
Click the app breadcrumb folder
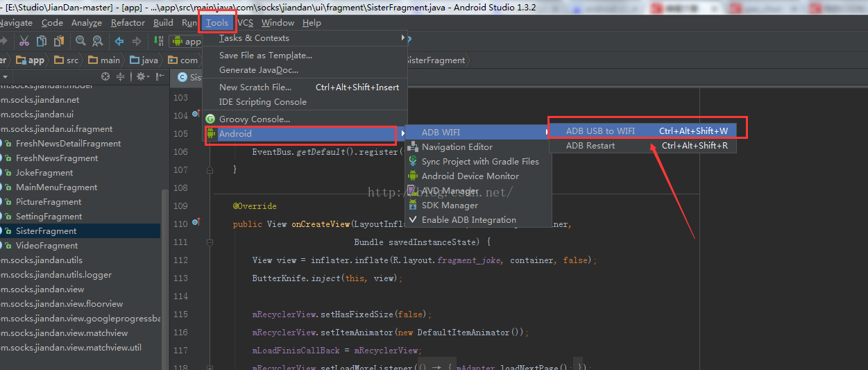[x=30, y=60]
